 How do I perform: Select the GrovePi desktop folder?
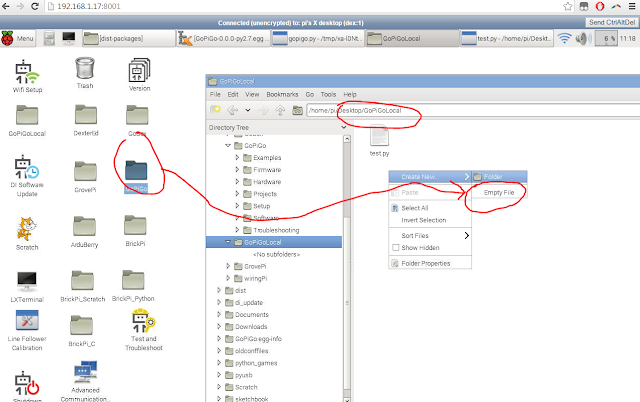pyautogui.click(x=85, y=176)
